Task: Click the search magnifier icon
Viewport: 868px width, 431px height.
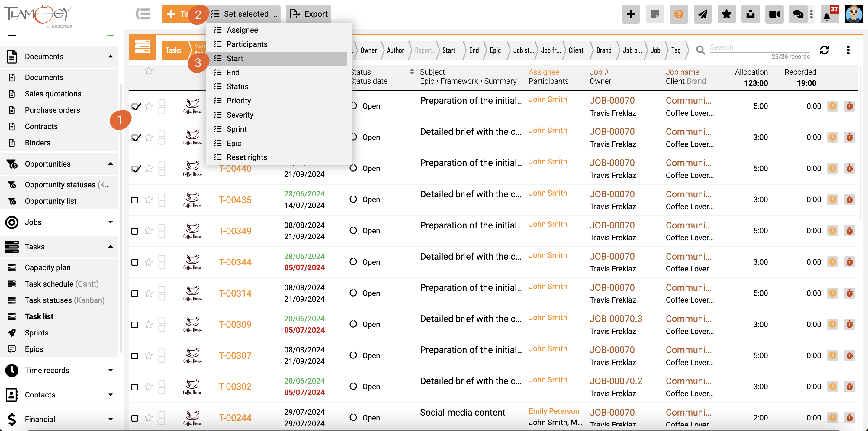Action: pyautogui.click(x=701, y=50)
